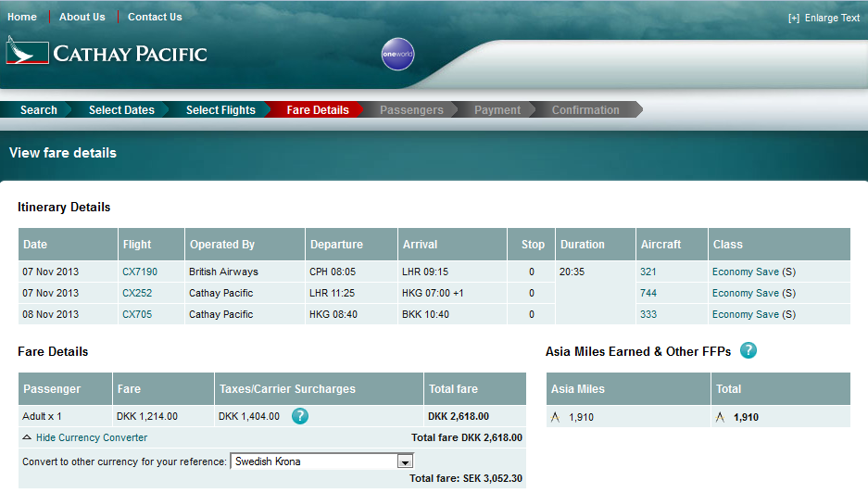Return to the Search step

coord(39,109)
